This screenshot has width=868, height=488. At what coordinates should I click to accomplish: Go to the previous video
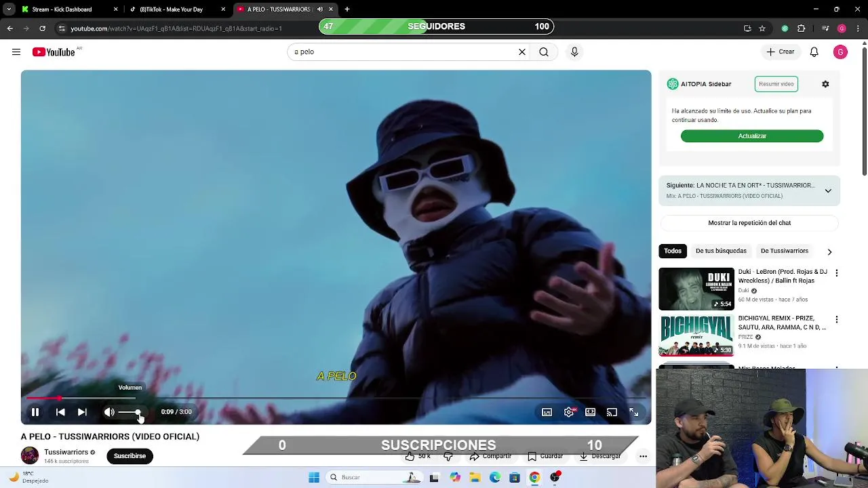tap(60, 412)
